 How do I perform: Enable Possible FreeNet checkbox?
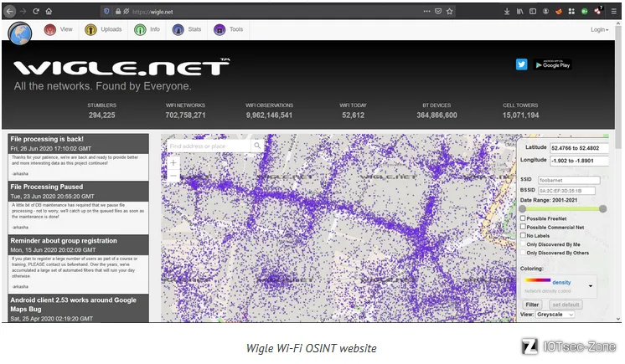tap(523, 218)
